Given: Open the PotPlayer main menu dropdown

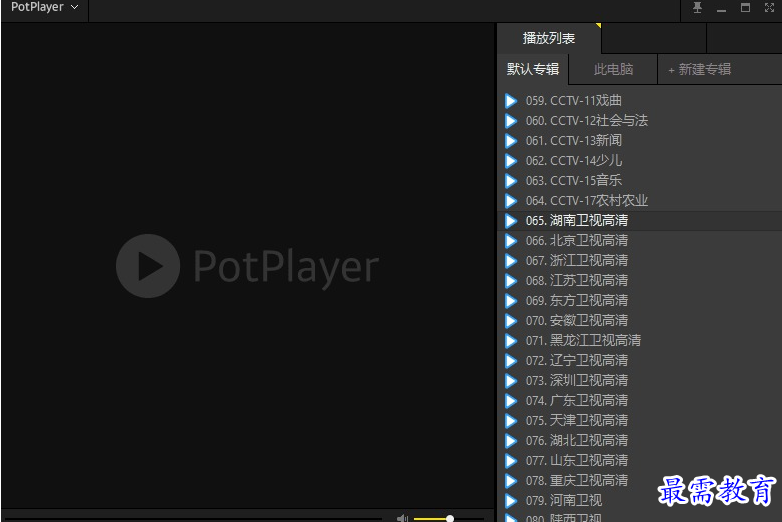Looking at the screenshot, I should [44, 7].
